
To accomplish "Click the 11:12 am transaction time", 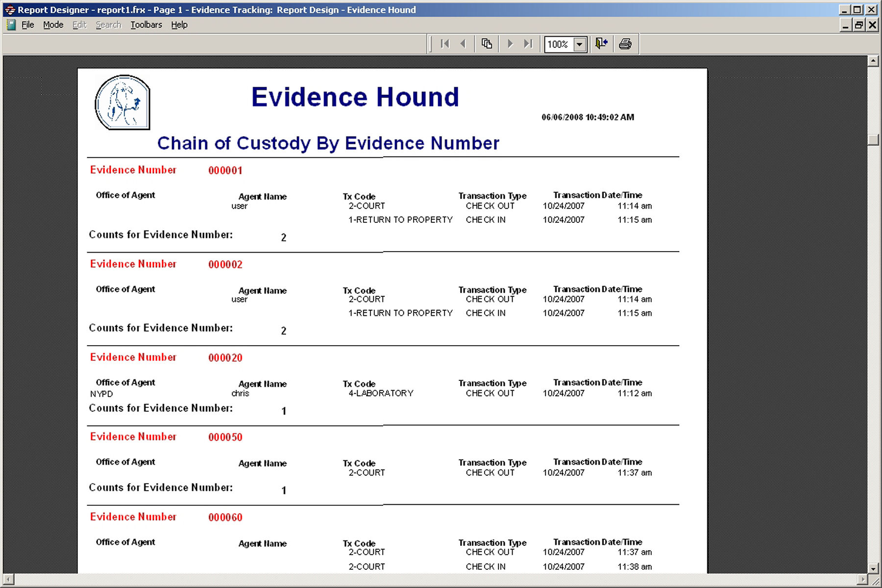I will point(635,393).
